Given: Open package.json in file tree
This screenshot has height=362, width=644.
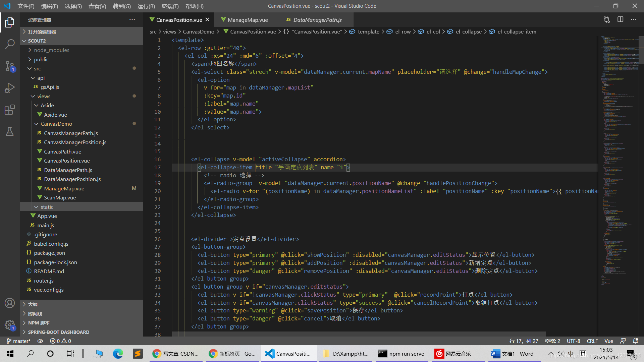Looking at the screenshot, I should (82, 253).
